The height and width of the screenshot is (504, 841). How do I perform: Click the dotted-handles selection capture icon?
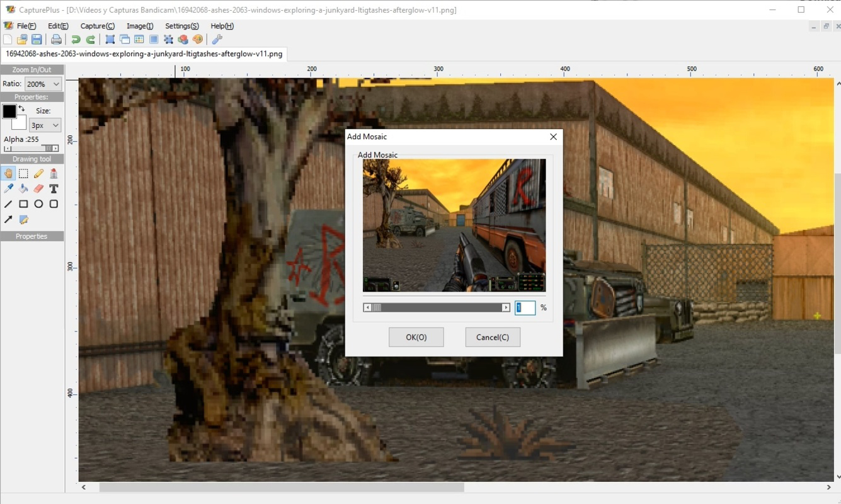168,40
